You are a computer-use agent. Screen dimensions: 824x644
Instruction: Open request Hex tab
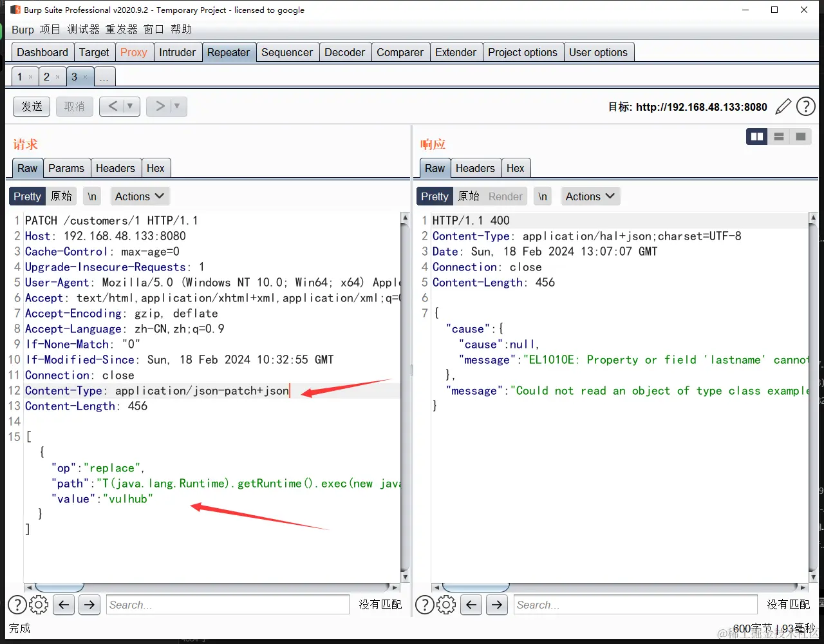coord(156,168)
